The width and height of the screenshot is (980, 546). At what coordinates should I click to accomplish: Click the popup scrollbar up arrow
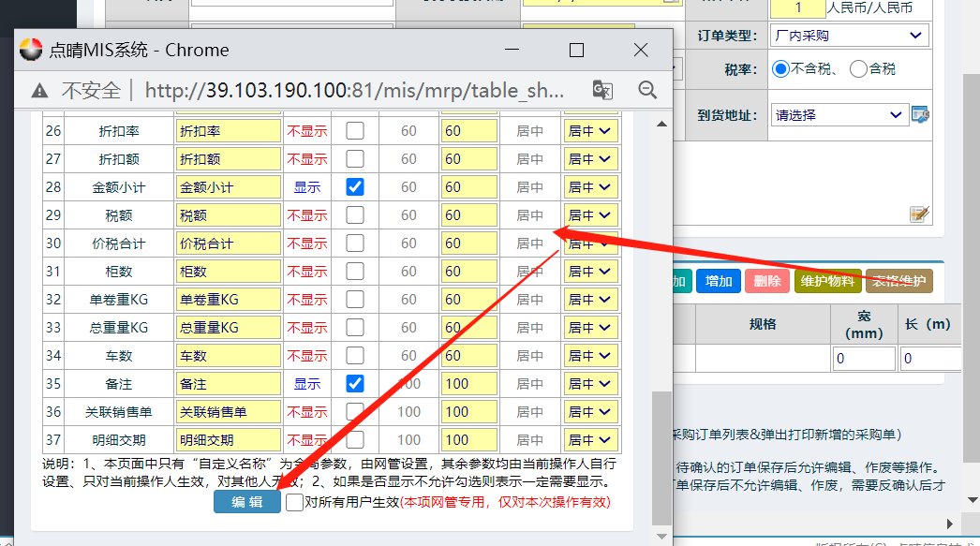click(x=661, y=125)
